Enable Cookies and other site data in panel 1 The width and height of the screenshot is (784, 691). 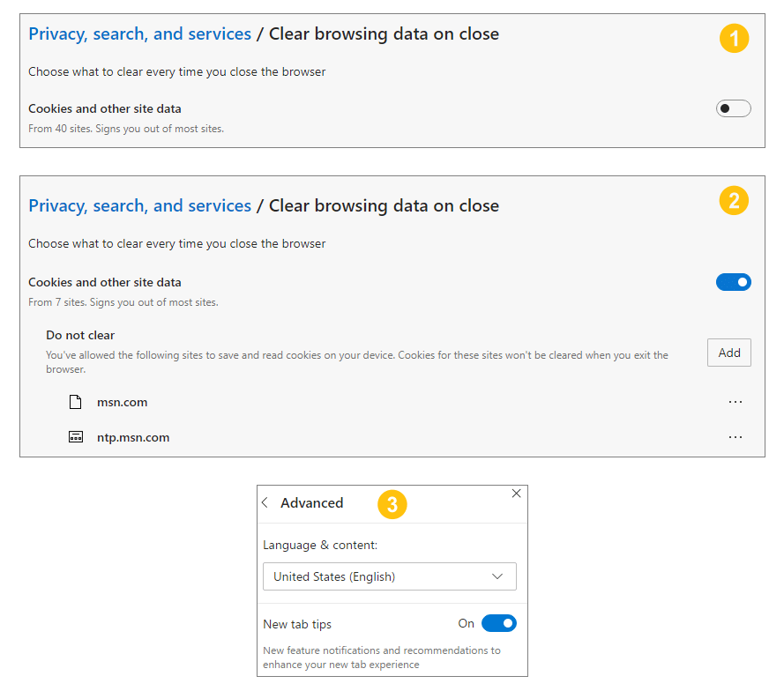coord(733,108)
